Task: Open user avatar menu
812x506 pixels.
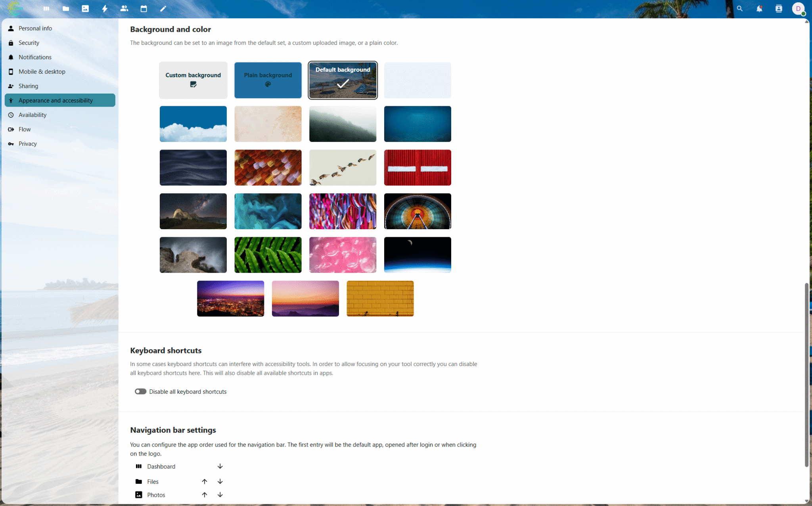Action: [798, 8]
